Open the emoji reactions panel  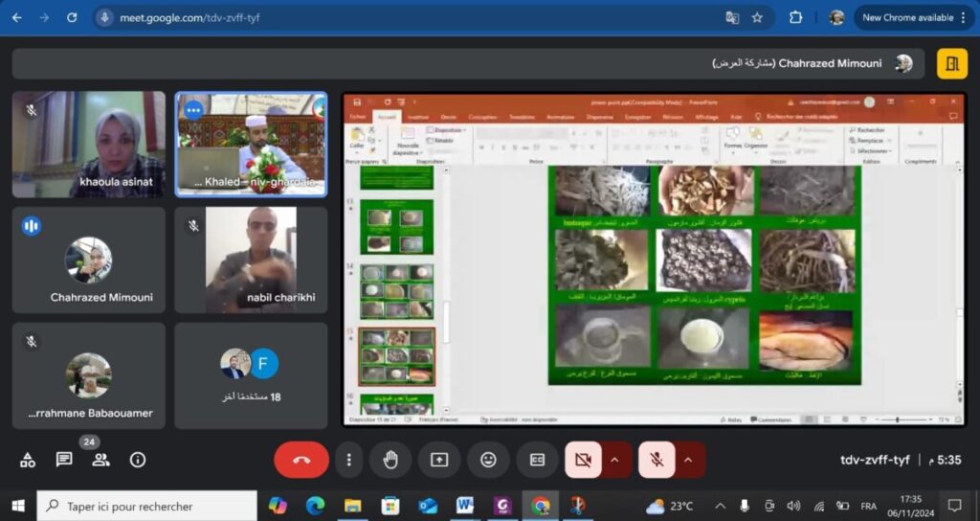(x=488, y=460)
